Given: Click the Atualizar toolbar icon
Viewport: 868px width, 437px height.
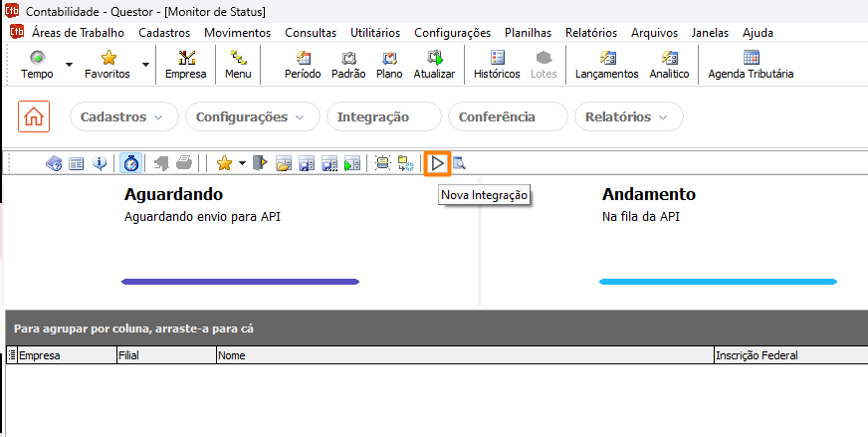Looking at the screenshot, I should click(434, 65).
